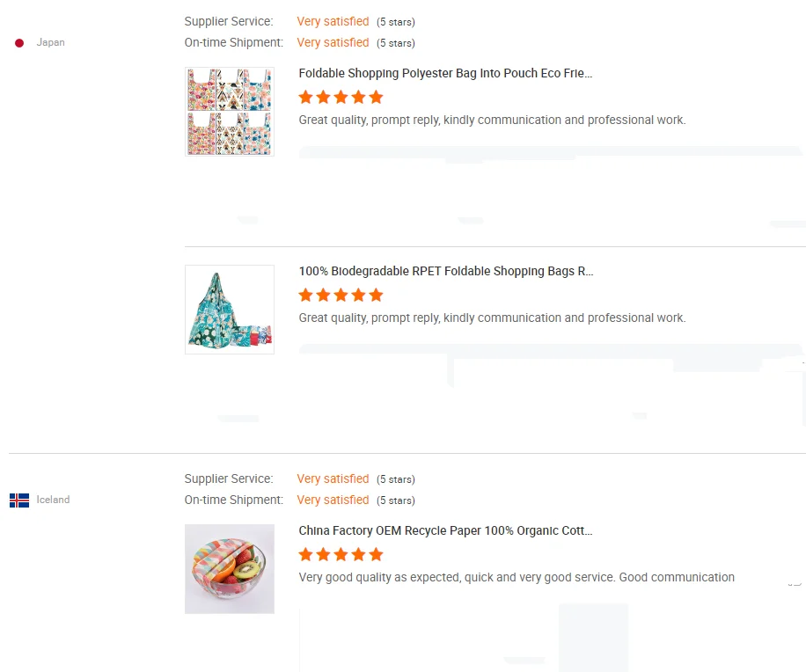
Task: Click the 'Very good quality as expected' review text
Action: 517,578
